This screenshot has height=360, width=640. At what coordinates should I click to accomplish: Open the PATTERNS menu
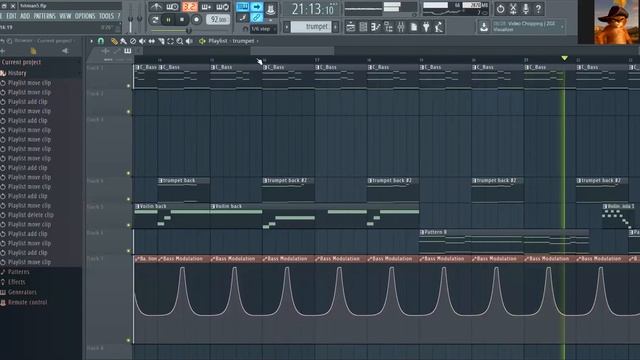(44, 16)
